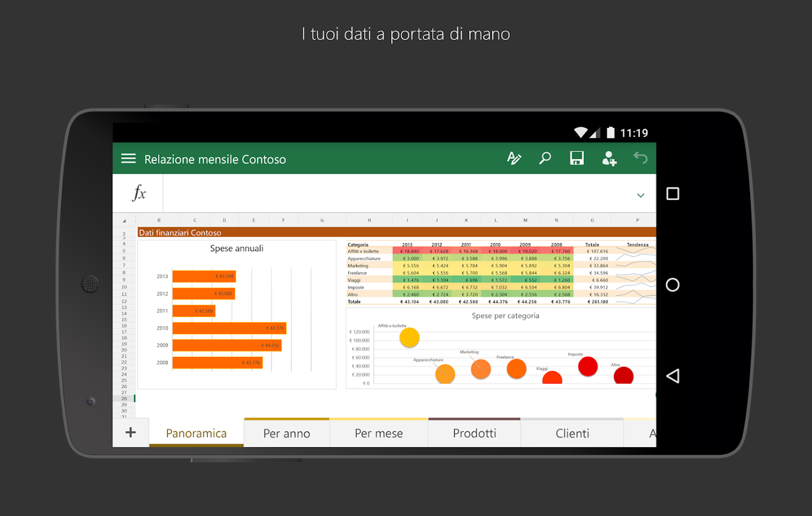Click the Apparecchiature bubble in chart
Screen dimensions: 812x516
445,374
